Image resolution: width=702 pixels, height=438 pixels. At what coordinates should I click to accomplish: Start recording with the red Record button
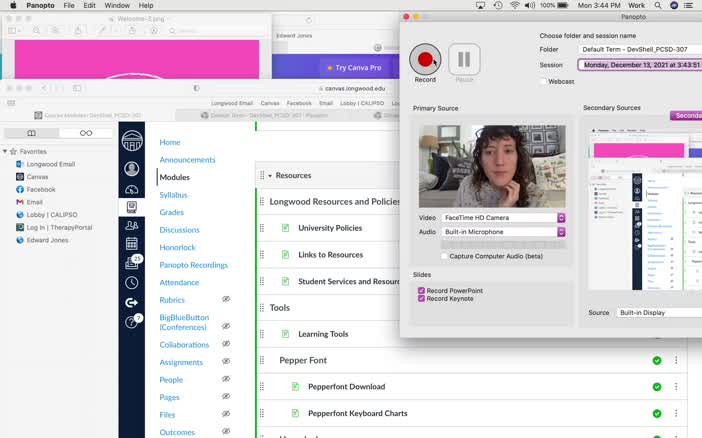pos(425,60)
